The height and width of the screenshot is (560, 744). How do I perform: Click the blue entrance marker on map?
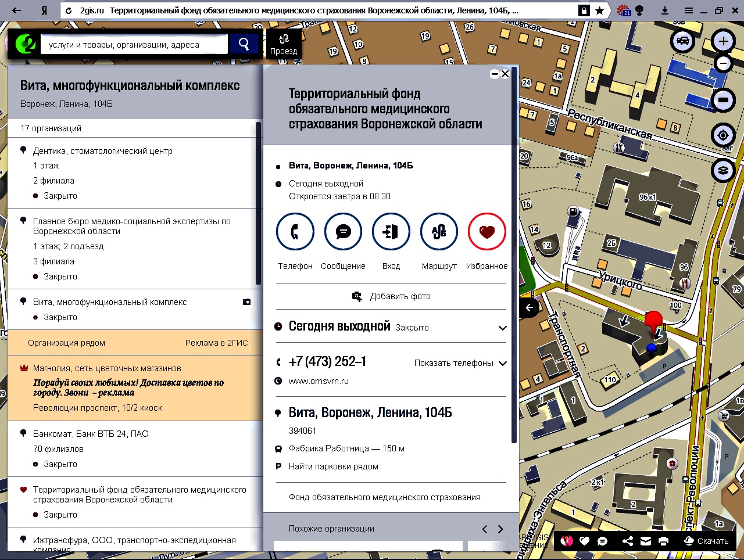[651, 348]
